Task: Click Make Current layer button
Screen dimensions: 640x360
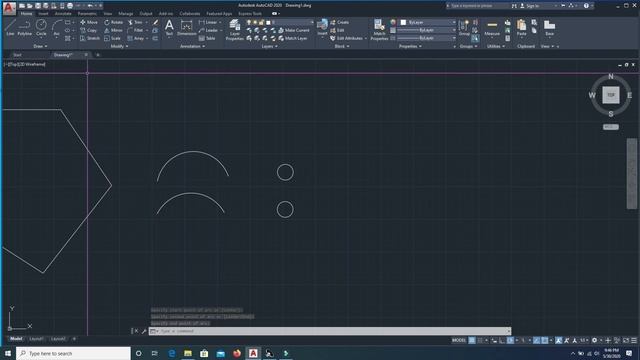Action: point(293,30)
